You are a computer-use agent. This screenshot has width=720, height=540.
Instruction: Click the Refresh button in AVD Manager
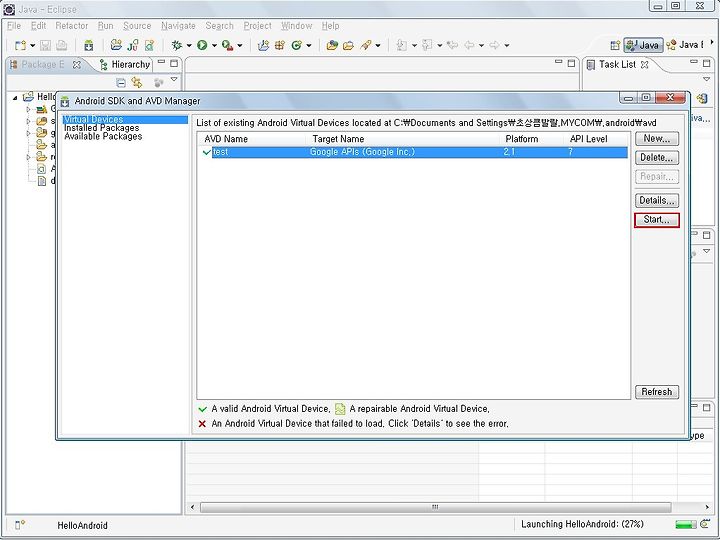pos(657,392)
